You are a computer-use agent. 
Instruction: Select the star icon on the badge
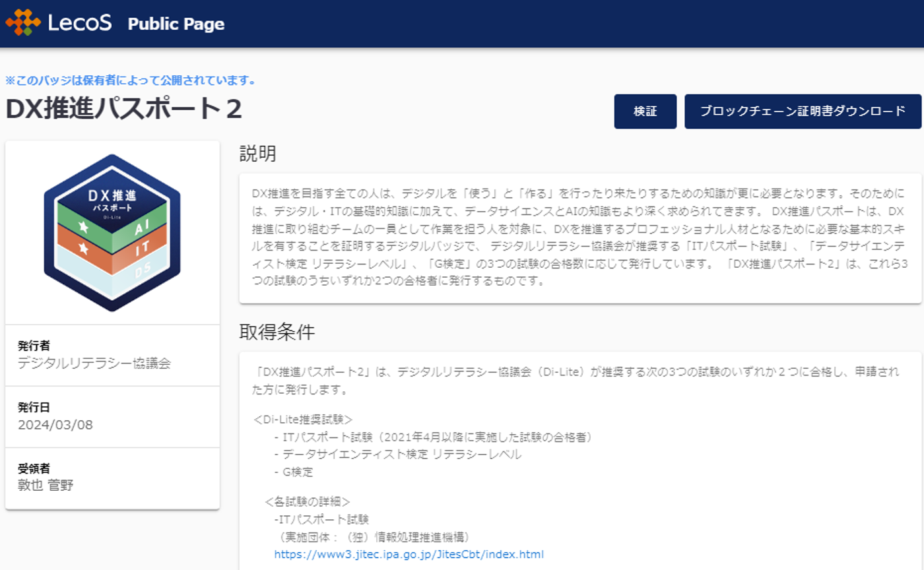pos(84,227)
